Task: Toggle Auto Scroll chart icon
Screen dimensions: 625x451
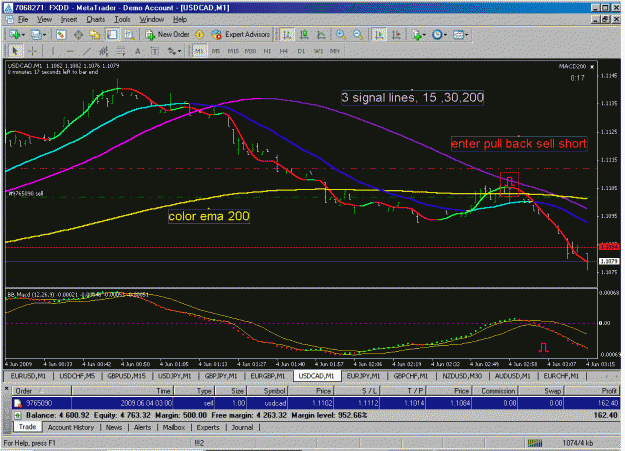Action: pyautogui.click(x=379, y=35)
